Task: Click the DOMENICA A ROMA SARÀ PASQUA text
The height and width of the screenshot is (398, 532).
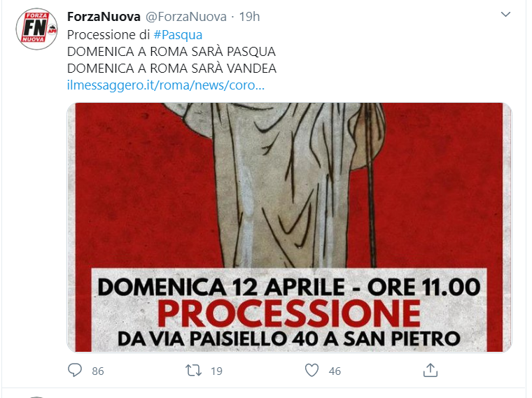Action: (x=171, y=52)
